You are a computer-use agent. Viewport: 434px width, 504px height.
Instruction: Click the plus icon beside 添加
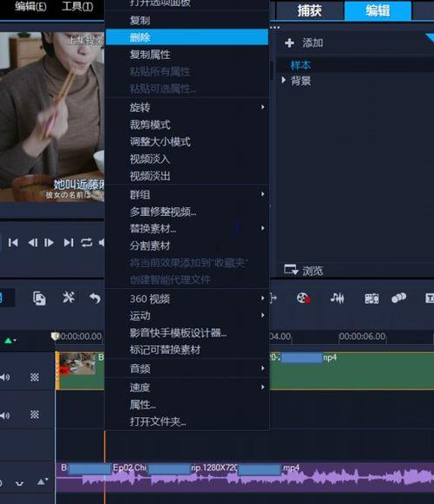point(290,43)
